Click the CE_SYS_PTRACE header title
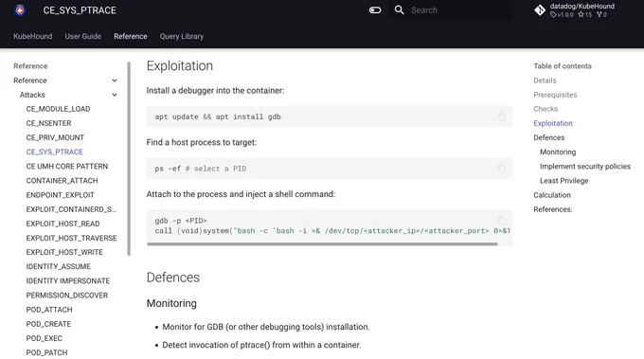 click(80, 10)
